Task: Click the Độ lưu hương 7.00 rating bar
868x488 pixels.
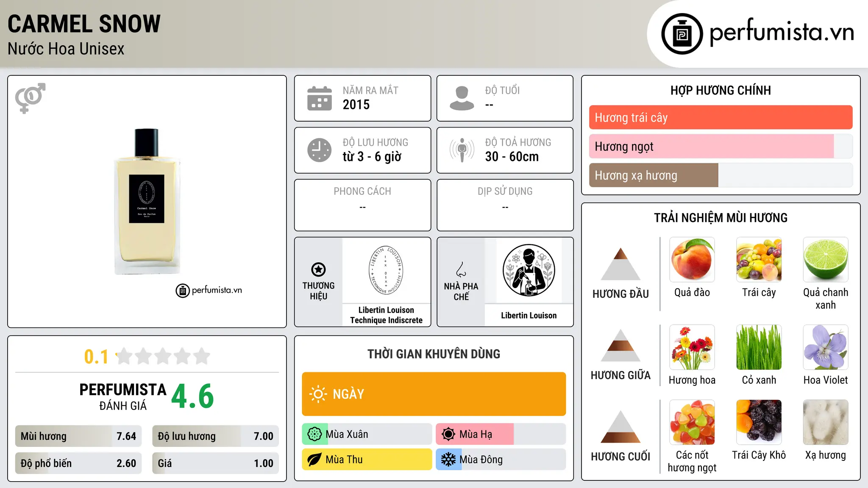Action: point(215,436)
